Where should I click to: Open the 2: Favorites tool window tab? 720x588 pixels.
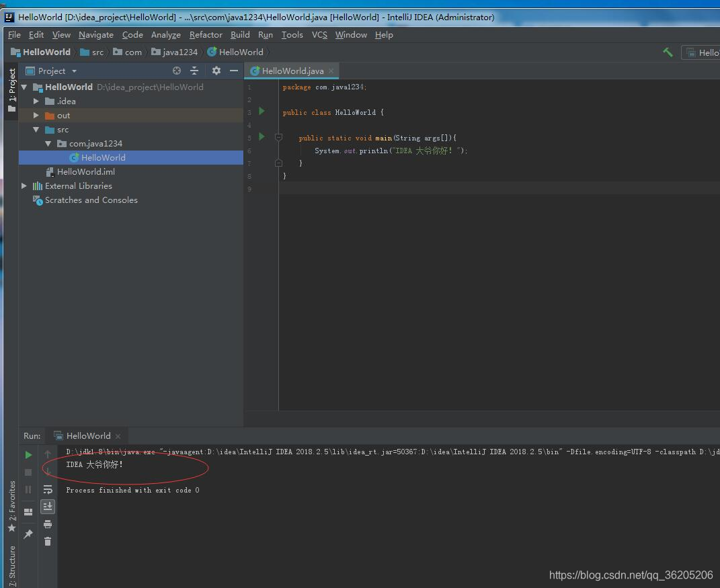(x=11, y=505)
